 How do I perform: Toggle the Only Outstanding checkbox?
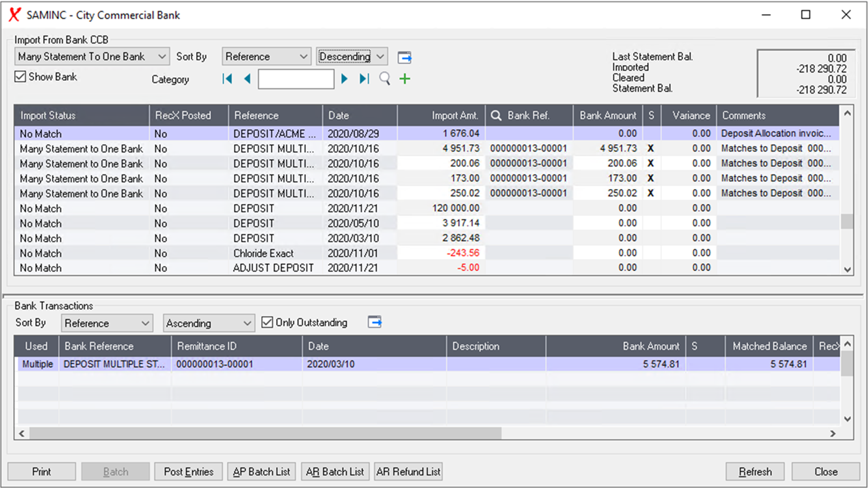267,322
